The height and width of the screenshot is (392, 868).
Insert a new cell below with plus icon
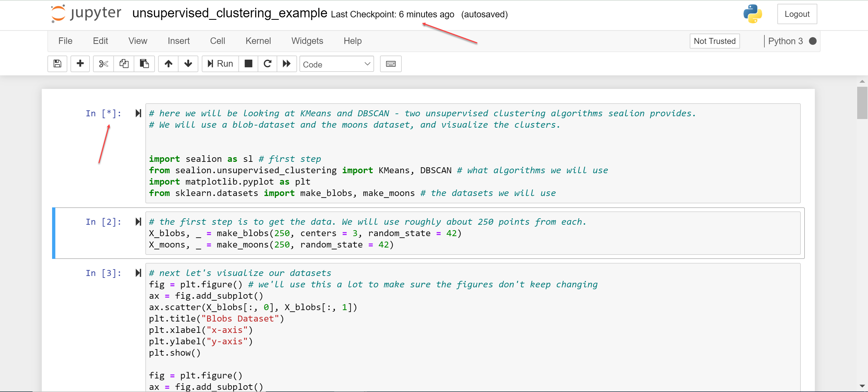(80, 64)
